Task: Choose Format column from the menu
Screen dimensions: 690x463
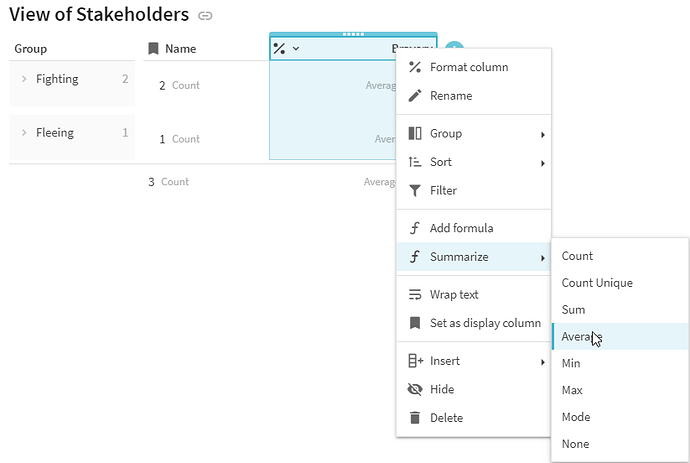Action: click(x=468, y=68)
